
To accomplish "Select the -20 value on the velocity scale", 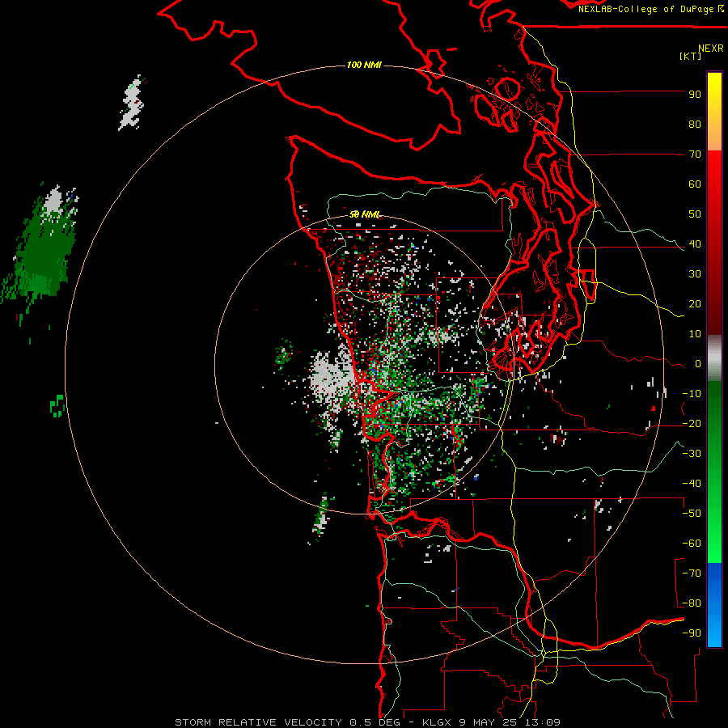I will (692, 424).
